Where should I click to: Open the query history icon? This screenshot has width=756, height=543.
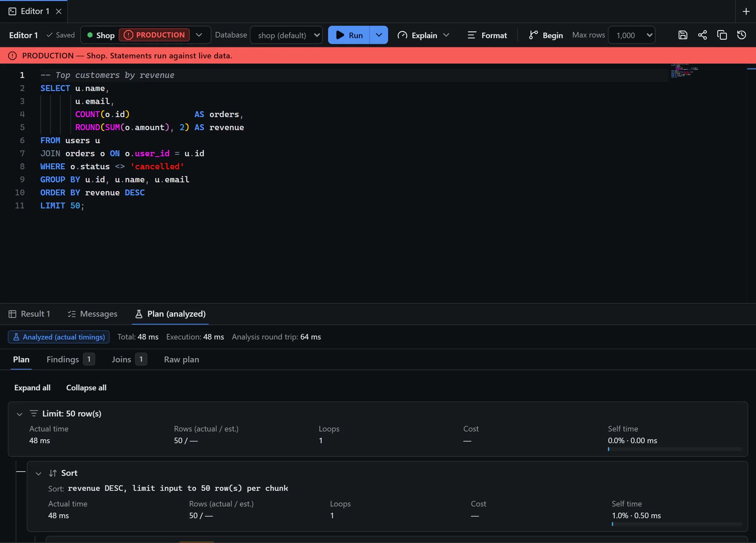pos(742,35)
